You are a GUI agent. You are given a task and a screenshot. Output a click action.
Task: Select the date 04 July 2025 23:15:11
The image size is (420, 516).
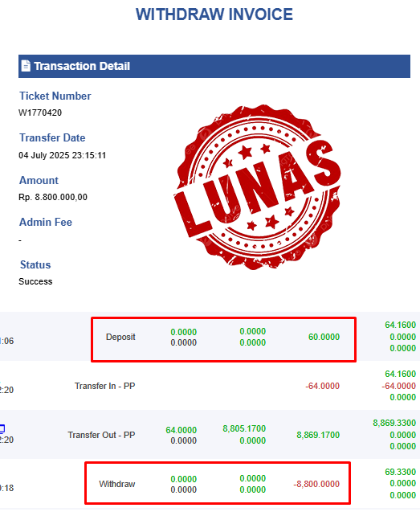click(62, 155)
